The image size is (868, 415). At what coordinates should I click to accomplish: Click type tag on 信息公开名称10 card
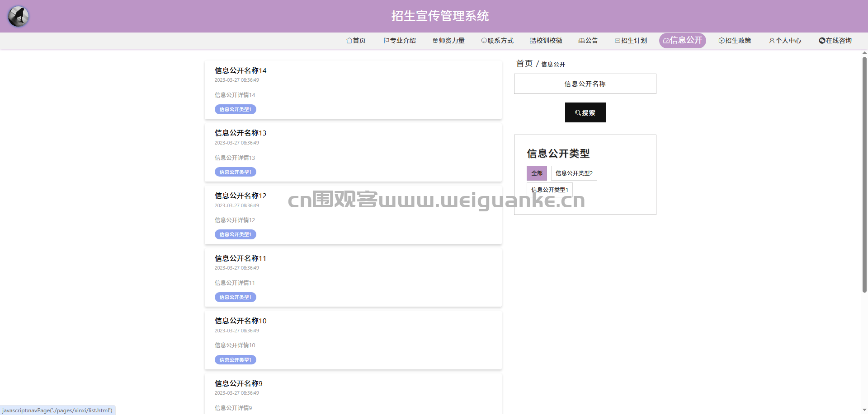tap(236, 360)
